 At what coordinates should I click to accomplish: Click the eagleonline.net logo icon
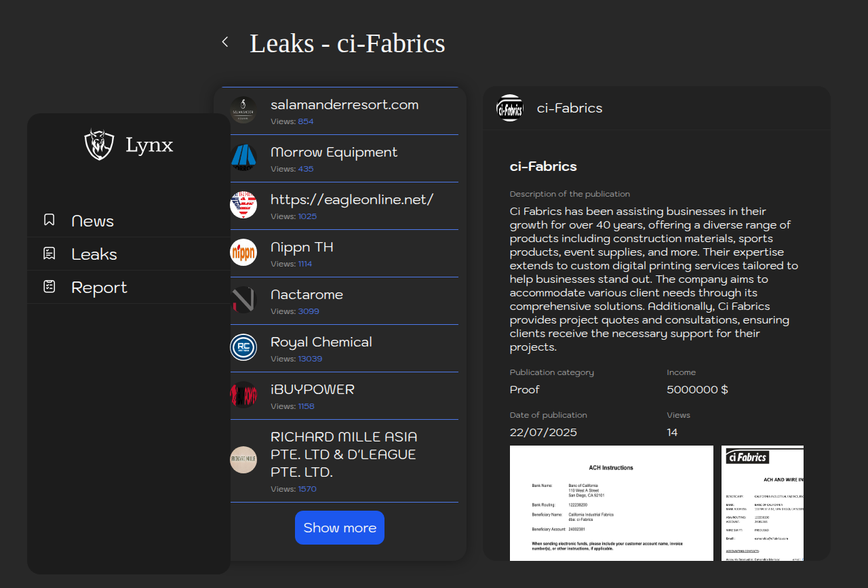pos(243,205)
